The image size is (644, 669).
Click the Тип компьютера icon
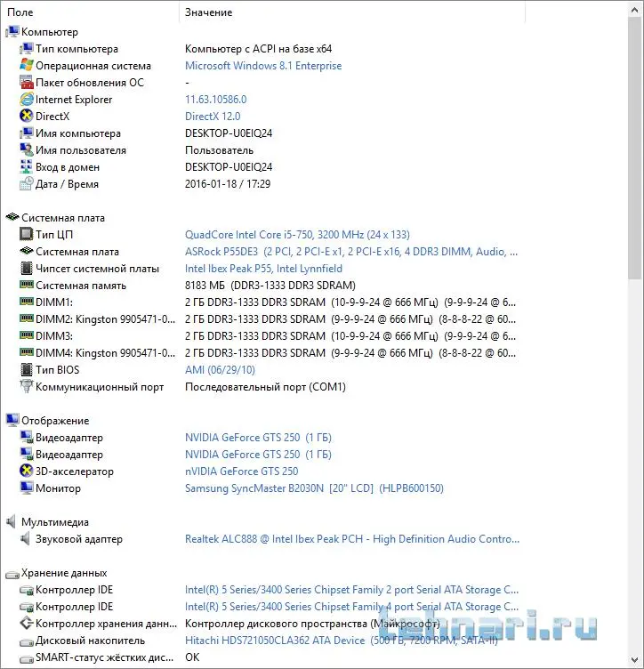click(x=26, y=49)
